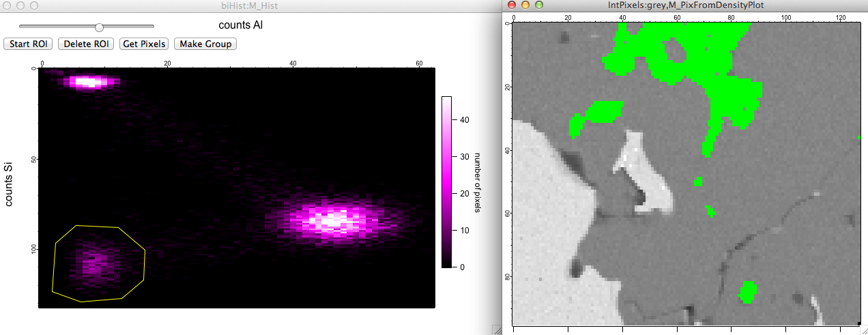Click the Get Pixels button

click(x=144, y=44)
